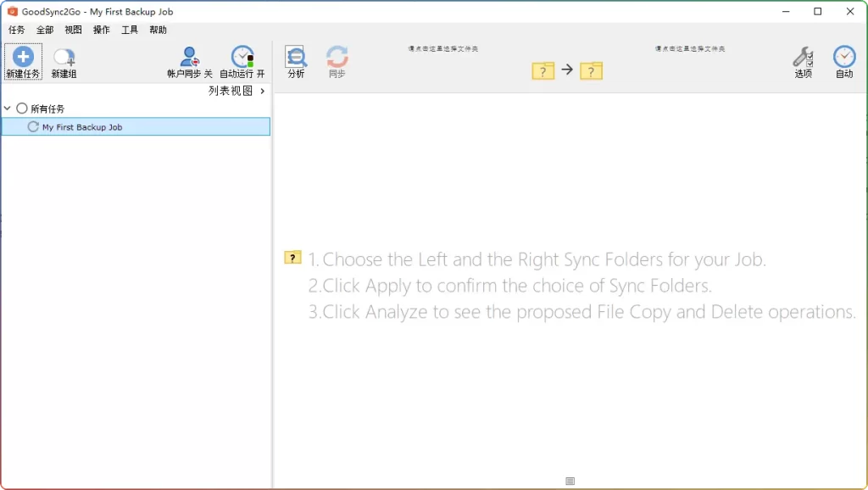Open 自动 auto schedule clock icon

pos(844,57)
